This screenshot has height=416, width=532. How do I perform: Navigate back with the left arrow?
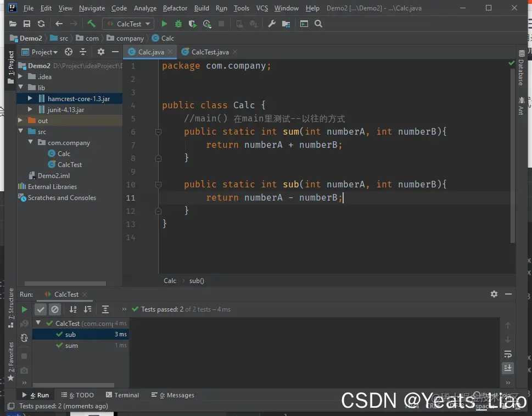click(x=59, y=24)
